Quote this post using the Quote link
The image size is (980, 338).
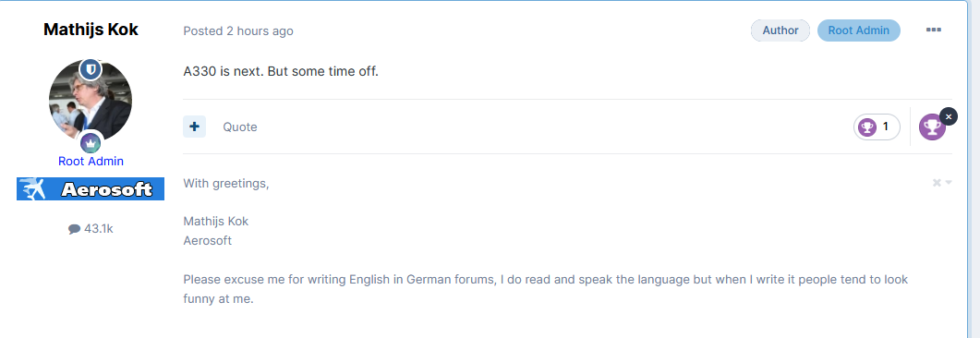240,127
